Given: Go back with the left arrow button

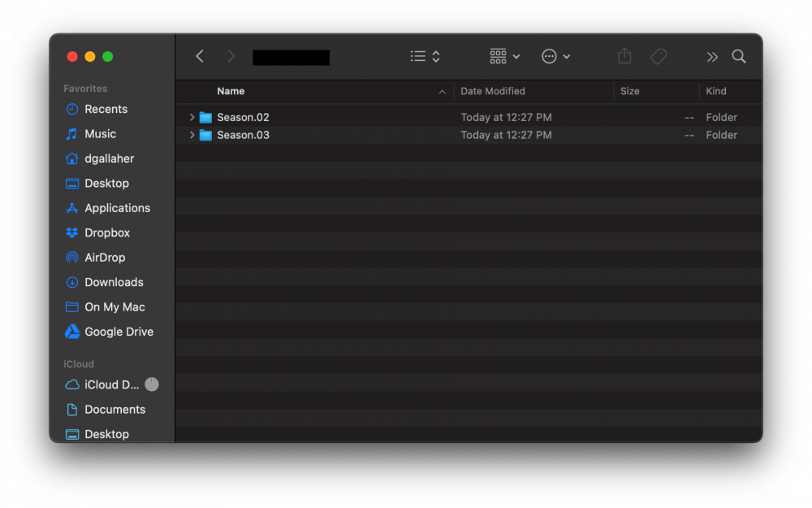Looking at the screenshot, I should click(200, 57).
